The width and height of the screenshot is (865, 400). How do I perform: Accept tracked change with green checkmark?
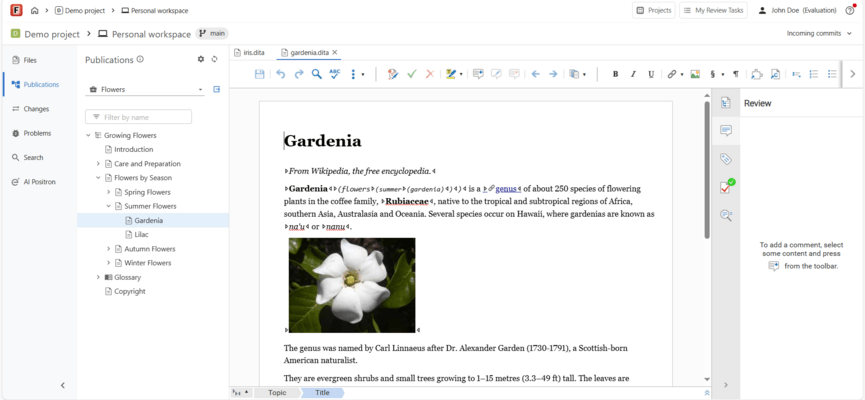point(411,74)
